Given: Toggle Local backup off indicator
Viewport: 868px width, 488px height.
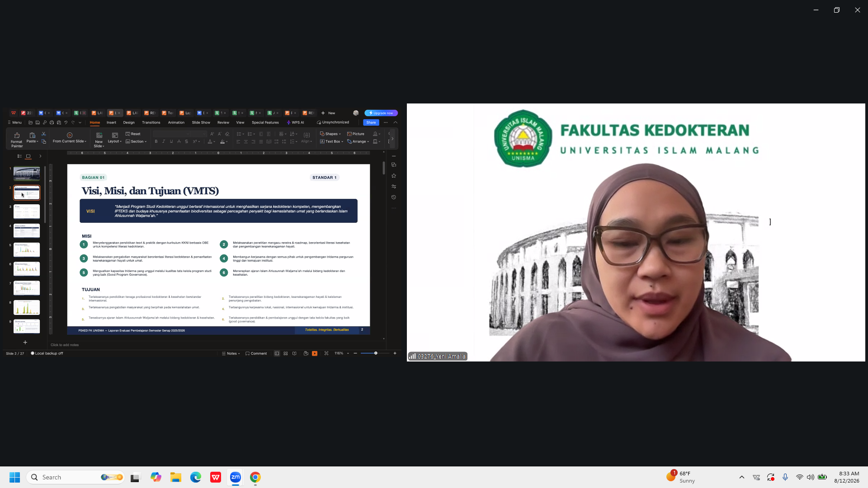Looking at the screenshot, I should (x=47, y=353).
